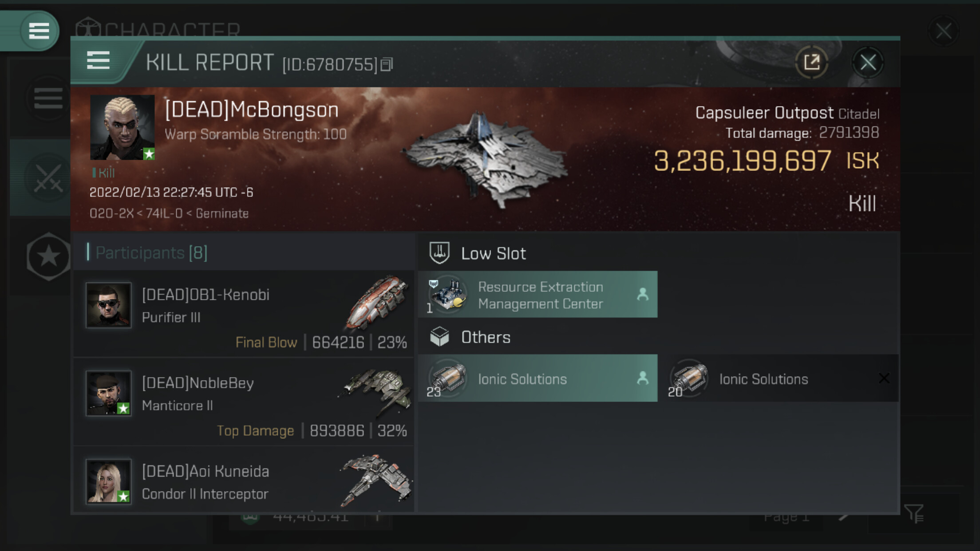
Task: Open the main hamburger menu at top left
Action: click(39, 31)
